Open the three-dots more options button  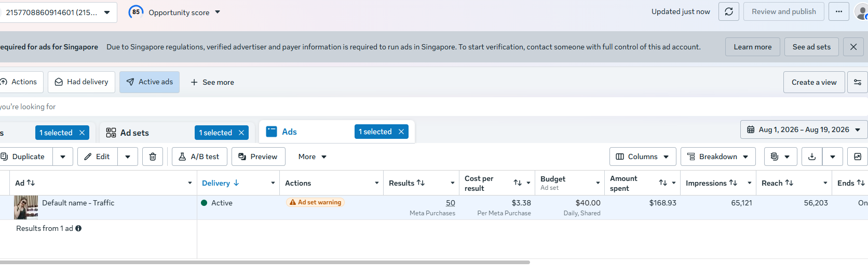[x=839, y=11]
